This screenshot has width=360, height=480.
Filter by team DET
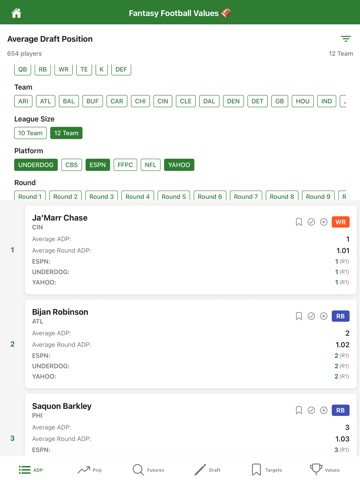point(257,101)
